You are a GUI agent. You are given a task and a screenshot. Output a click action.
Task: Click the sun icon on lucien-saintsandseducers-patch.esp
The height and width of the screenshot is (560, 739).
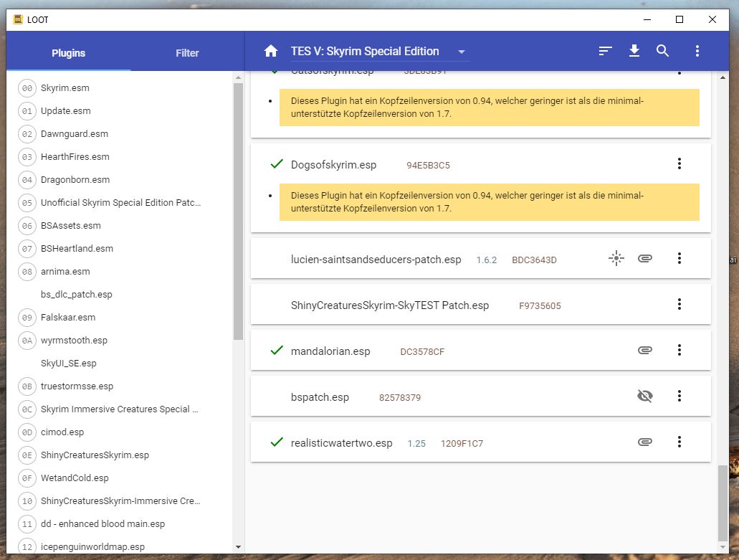[x=616, y=259]
